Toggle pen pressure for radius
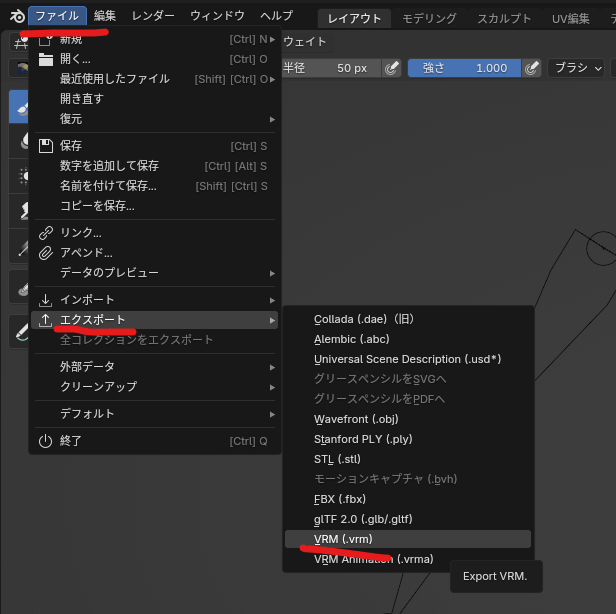Image resolution: width=616 pixels, height=614 pixels. point(392,68)
